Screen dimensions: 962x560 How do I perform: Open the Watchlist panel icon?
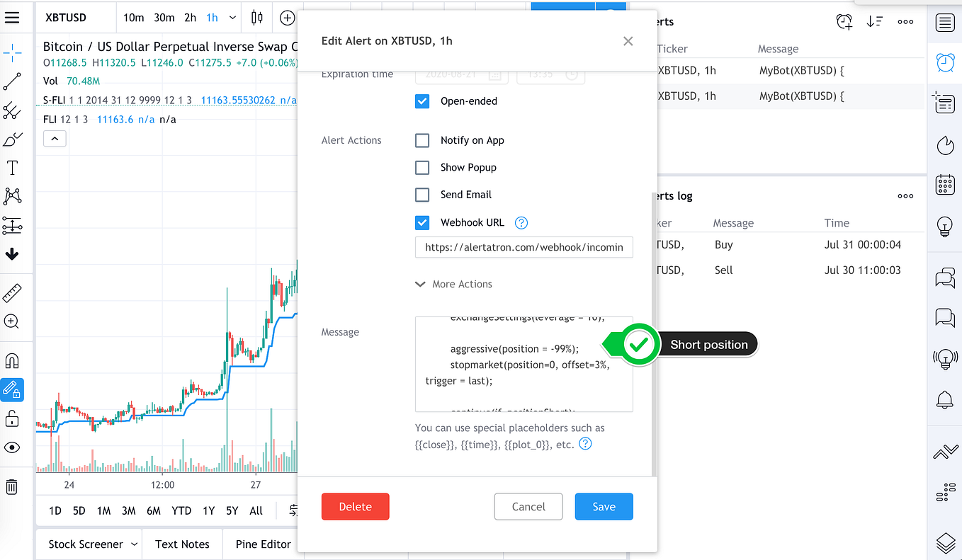(945, 23)
